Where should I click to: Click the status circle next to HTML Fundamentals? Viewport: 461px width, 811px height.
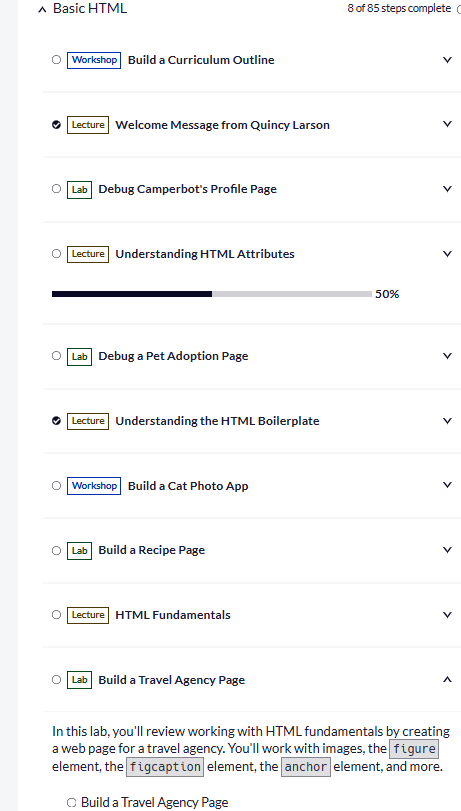(56, 614)
